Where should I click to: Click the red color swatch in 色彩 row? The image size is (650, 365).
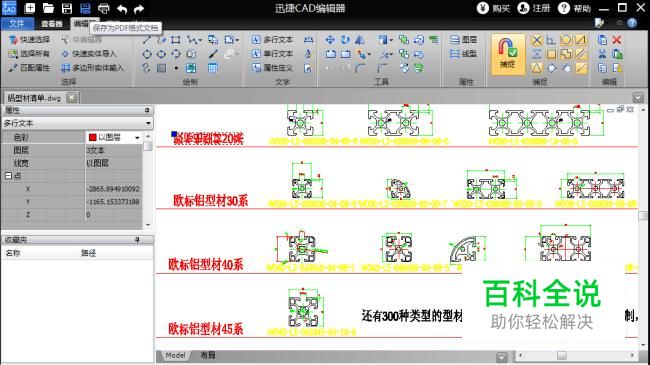pyautogui.click(x=93, y=137)
